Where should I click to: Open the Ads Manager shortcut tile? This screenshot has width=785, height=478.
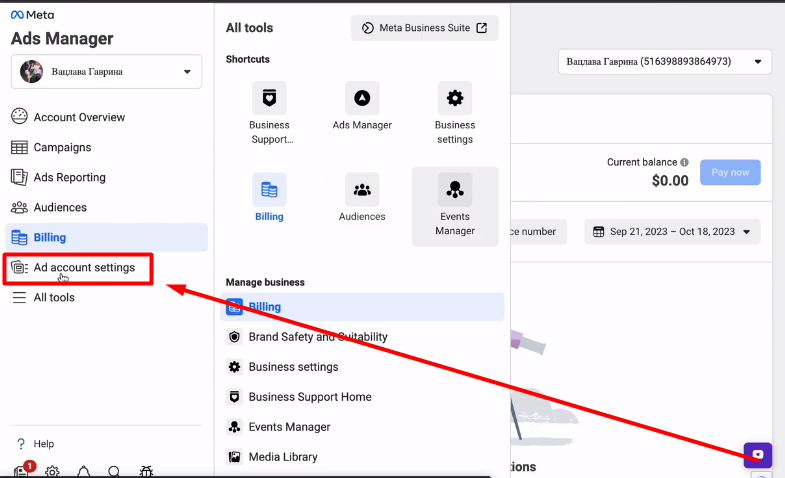pyautogui.click(x=362, y=99)
